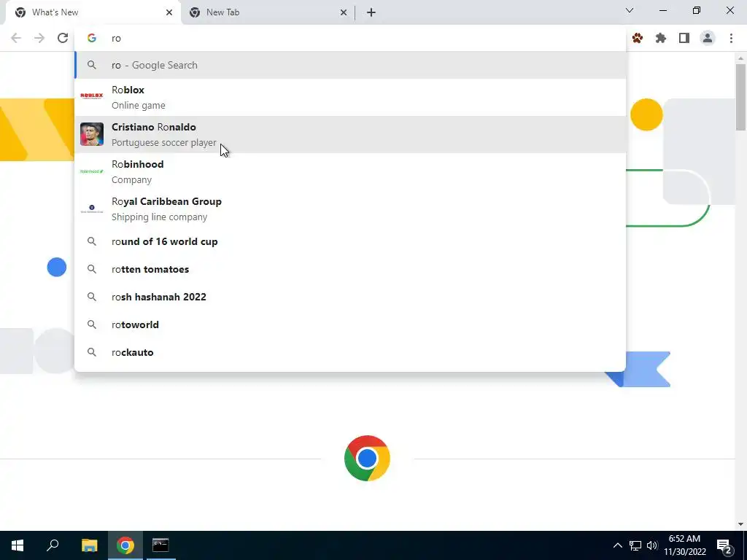Open the volume tray icon
Image resolution: width=747 pixels, height=560 pixels.
652,545
